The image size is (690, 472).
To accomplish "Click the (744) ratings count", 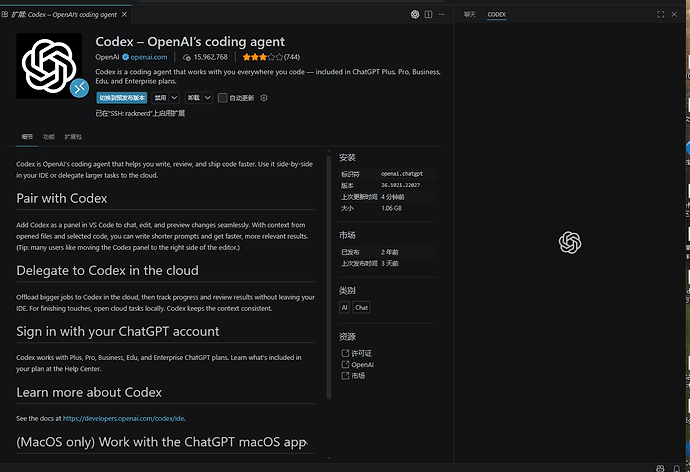I will click(x=292, y=57).
